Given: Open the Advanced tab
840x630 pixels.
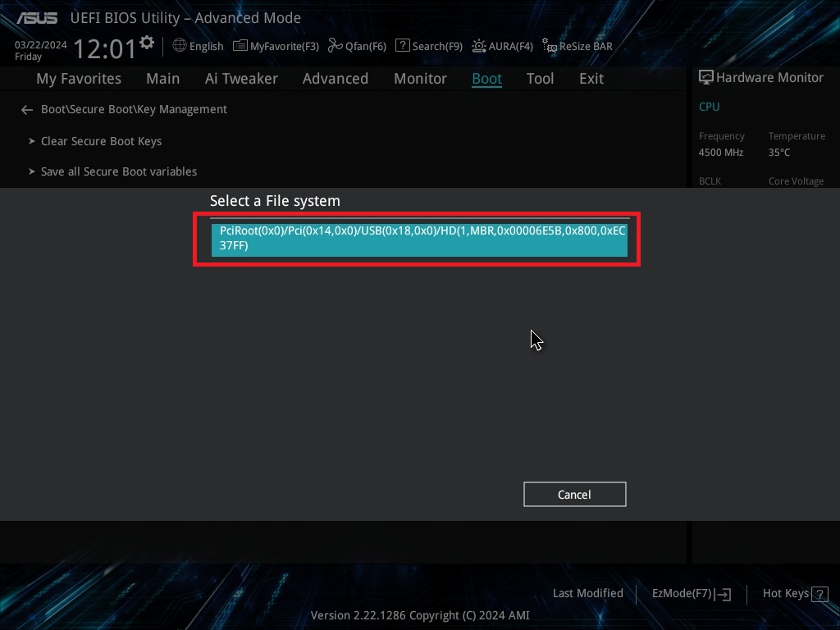Looking at the screenshot, I should [x=335, y=79].
